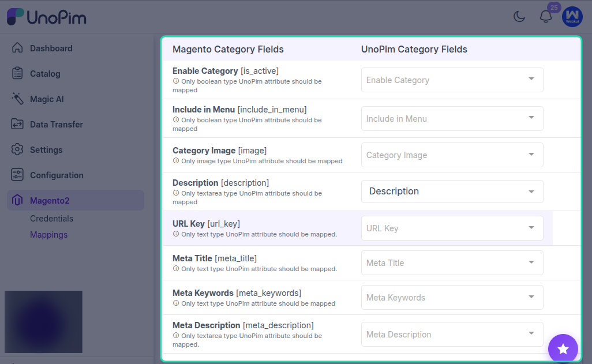Click Include in Menu [include_in_menu] label
Image resolution: width=592 pixels, height=364 pixels.
point(239,109)
